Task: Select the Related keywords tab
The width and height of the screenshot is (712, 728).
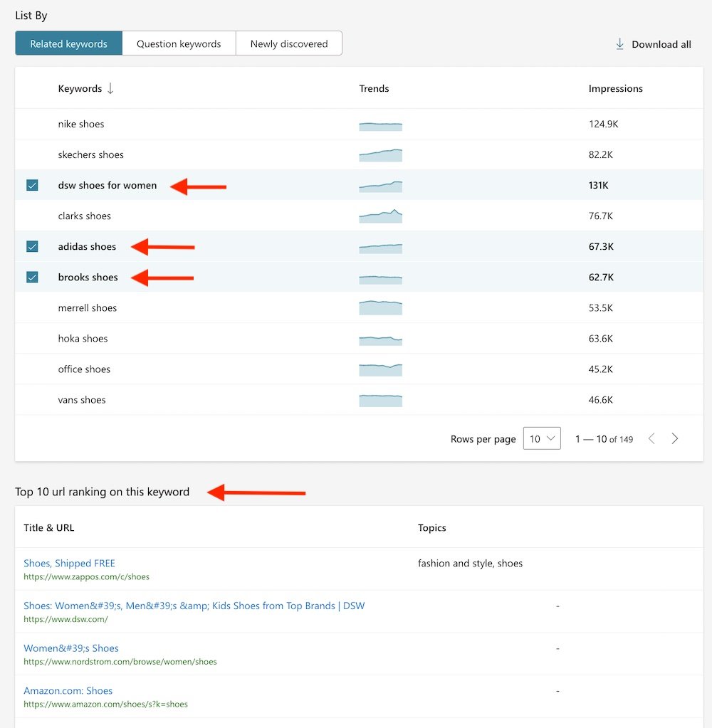Action: [x=68, y=43]
